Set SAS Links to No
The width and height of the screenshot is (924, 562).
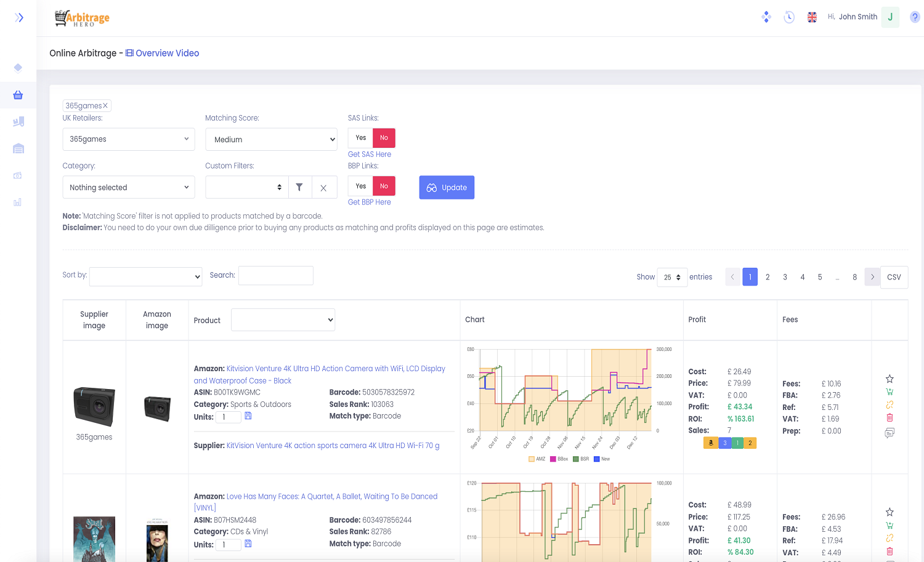pos(384,138)
